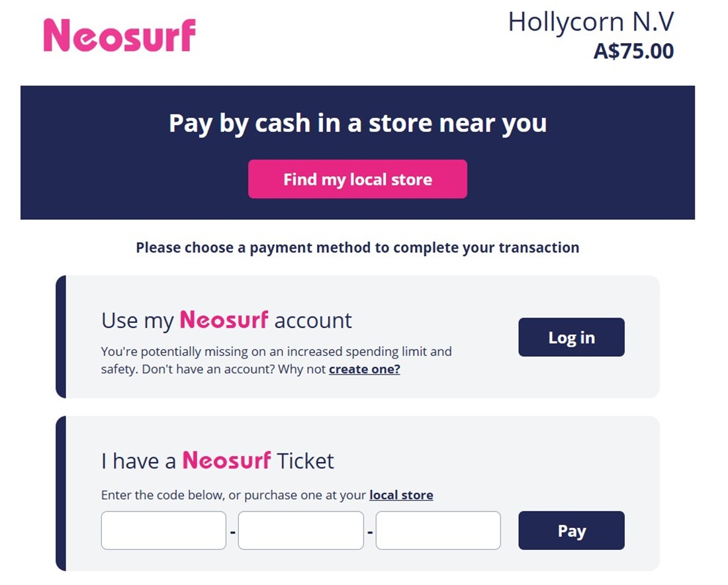Click the Log in button
This screenshot has height=585, width=728.
[x=571, y=337]
